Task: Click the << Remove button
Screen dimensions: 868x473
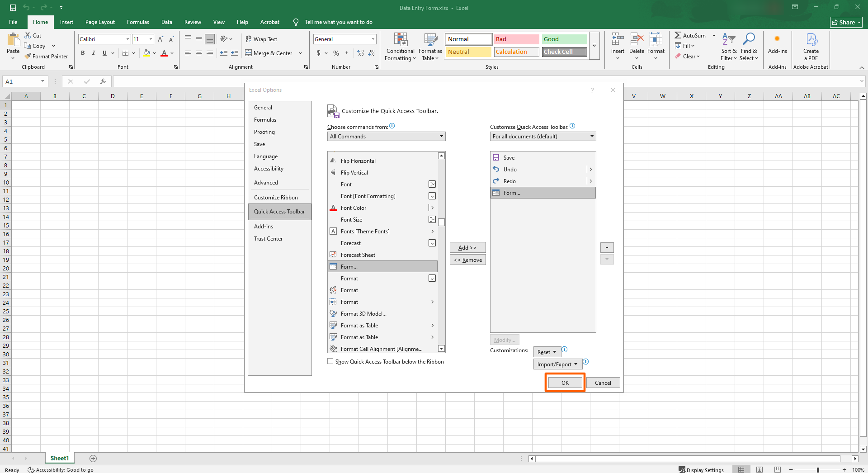Action: (467, 260)
